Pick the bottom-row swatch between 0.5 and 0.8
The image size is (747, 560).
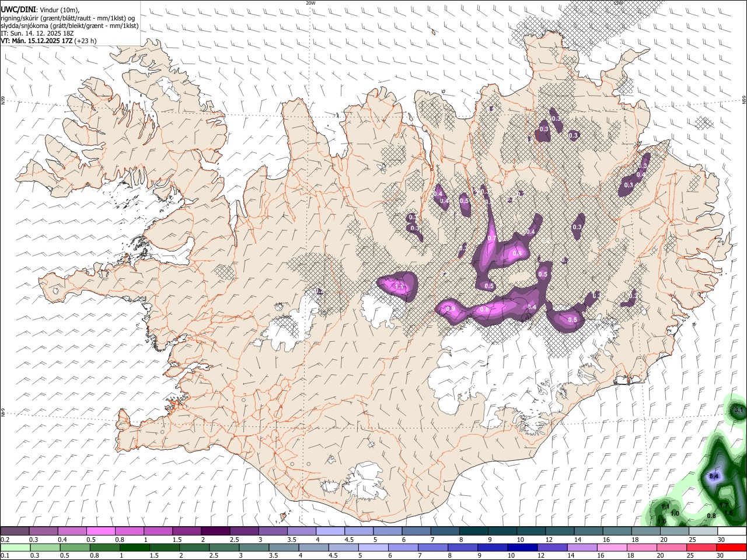pyautogui.click(x=75, y=547)
